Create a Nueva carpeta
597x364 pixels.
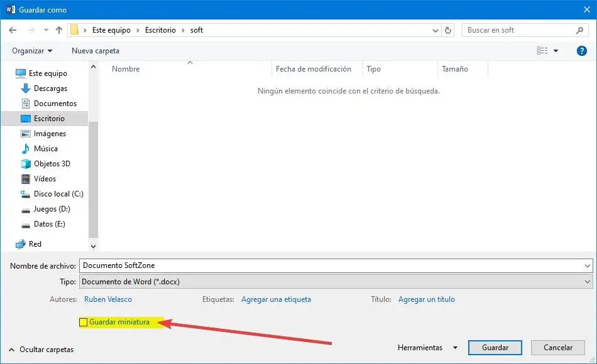click(x=95, y=51)
